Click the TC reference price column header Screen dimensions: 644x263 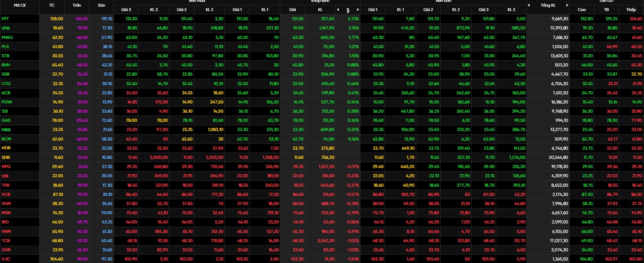click(x=52, y=5)
